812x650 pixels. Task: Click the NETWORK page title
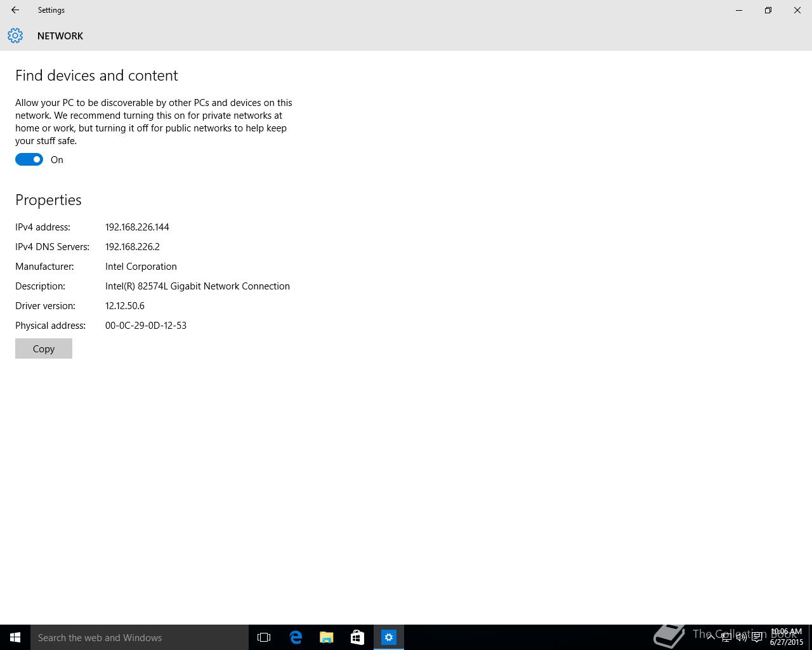(x=60, y=36)
